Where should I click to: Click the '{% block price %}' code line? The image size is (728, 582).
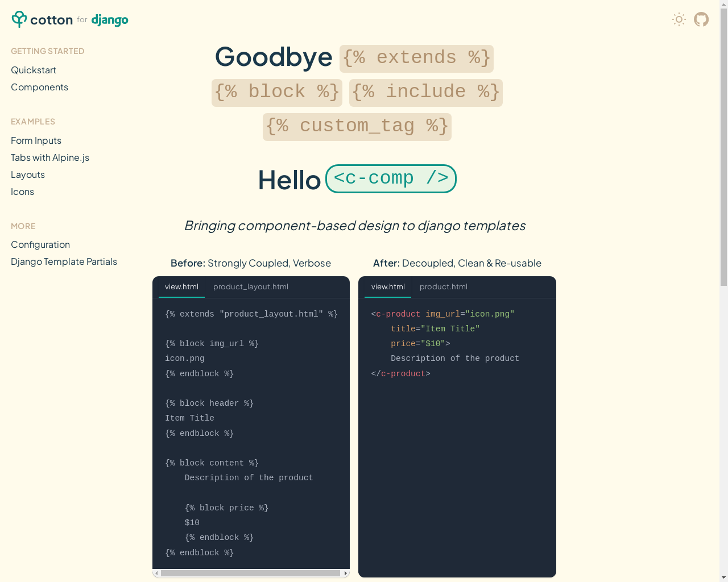tap(226, 508)
